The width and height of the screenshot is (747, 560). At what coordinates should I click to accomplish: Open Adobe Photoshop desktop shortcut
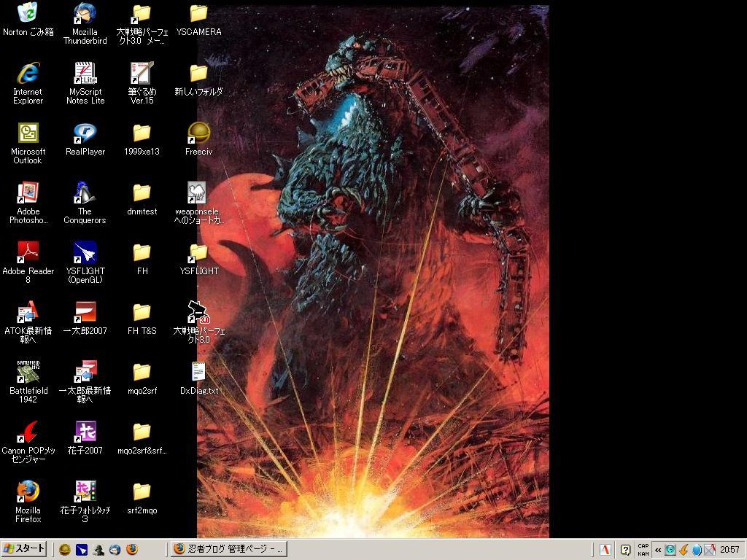click(28, 203)
